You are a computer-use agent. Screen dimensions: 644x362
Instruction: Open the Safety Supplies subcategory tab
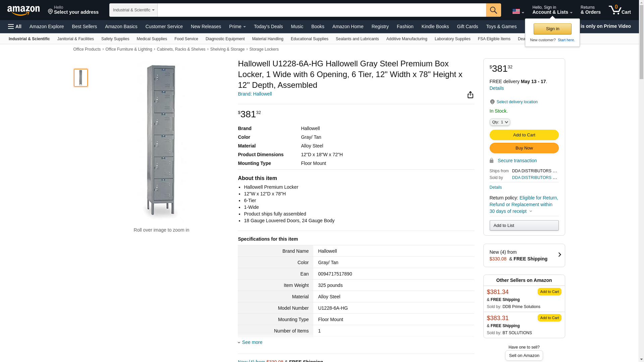point(115,39)
